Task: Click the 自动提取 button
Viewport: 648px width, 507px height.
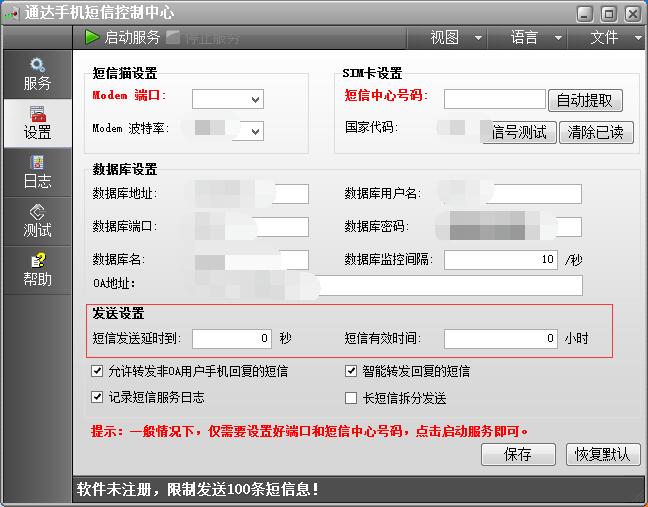Action: 585,100
